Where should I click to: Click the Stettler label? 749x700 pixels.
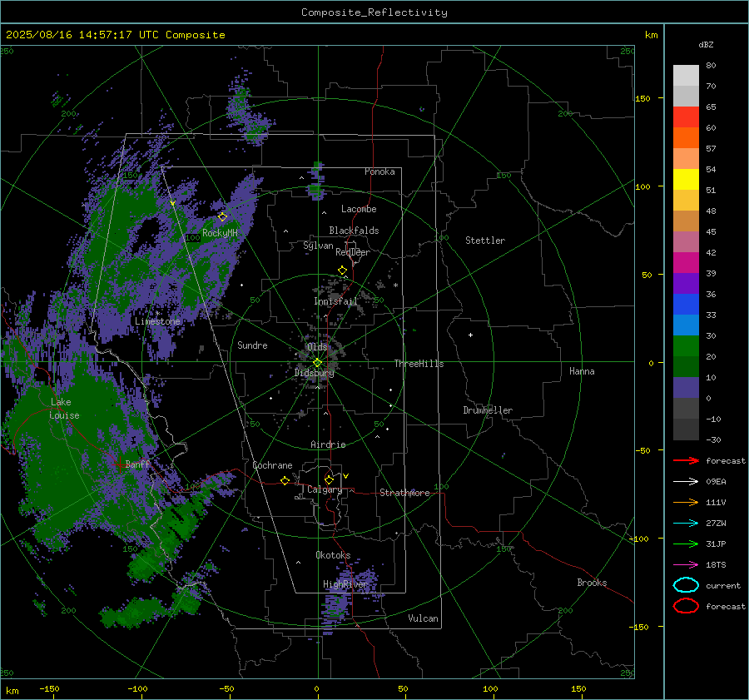pos(485,241)
